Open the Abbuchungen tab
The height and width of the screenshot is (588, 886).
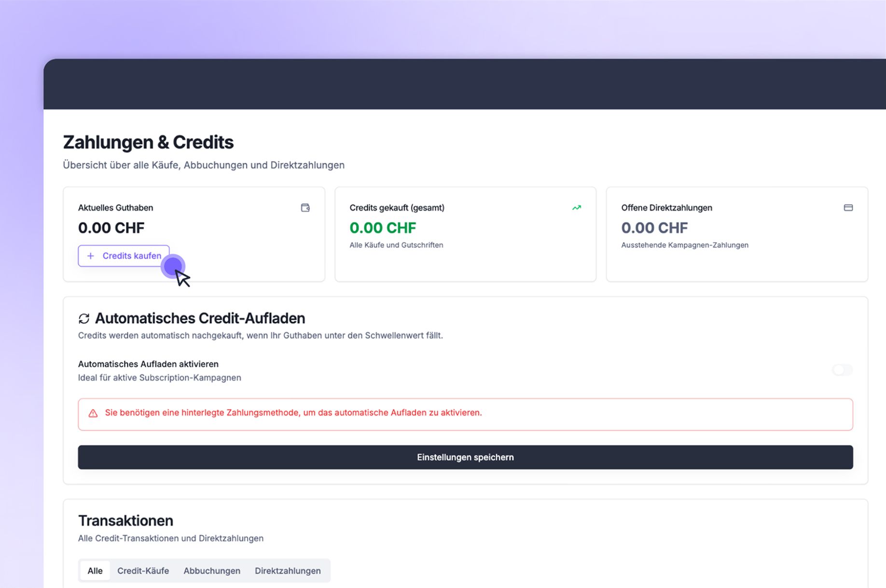[x=212, y=571]
